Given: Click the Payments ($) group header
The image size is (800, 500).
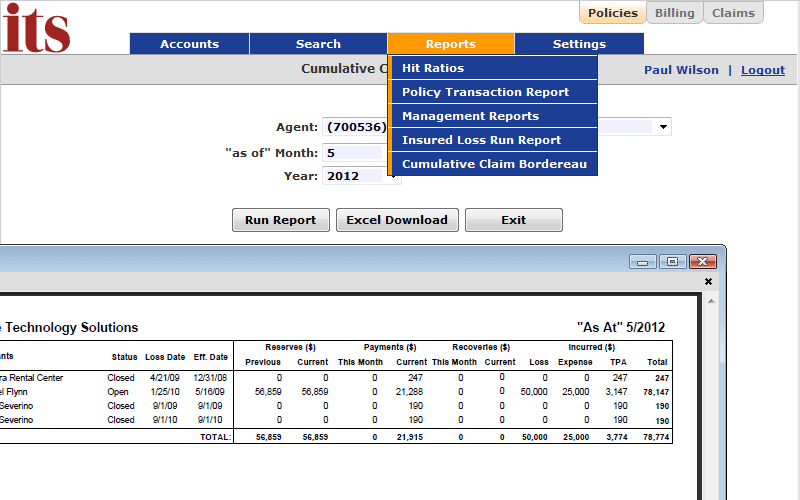Looking at the screenshot, I should [390, 347].
